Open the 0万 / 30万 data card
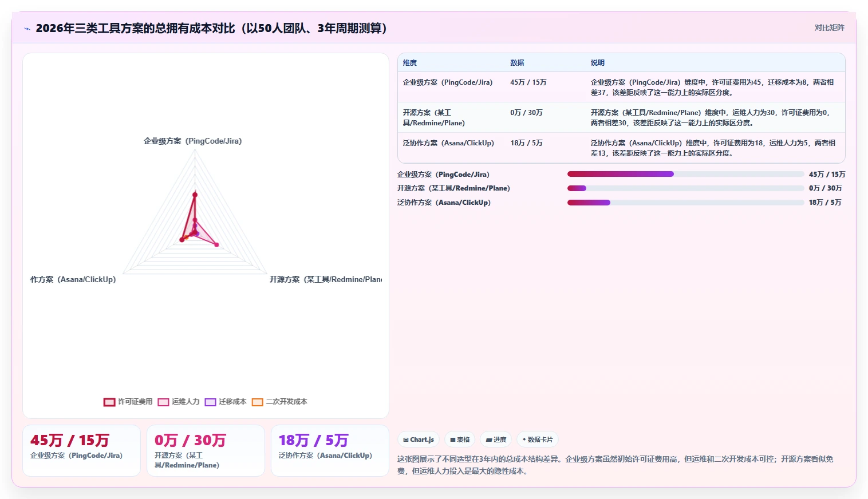Screen dimensions: 868x499 coord(206,450)
